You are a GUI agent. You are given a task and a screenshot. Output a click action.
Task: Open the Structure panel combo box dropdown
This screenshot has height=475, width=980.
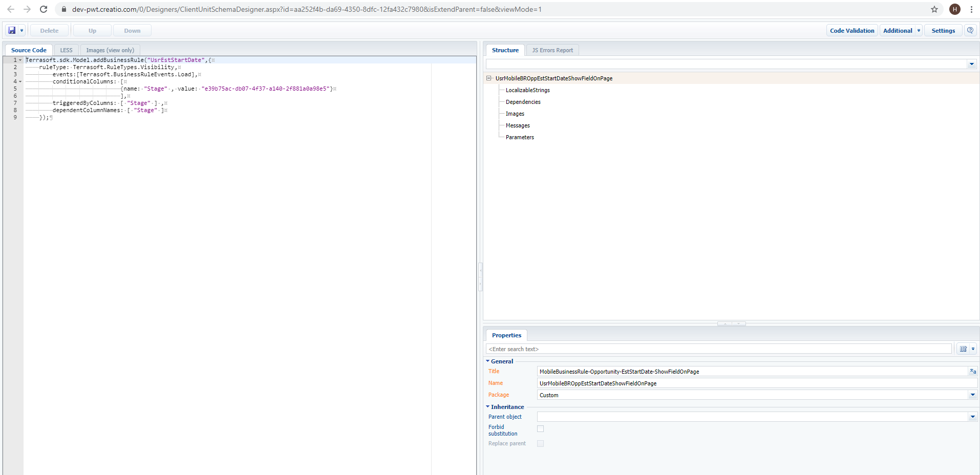pyautogui.click(x=972, y=64)
